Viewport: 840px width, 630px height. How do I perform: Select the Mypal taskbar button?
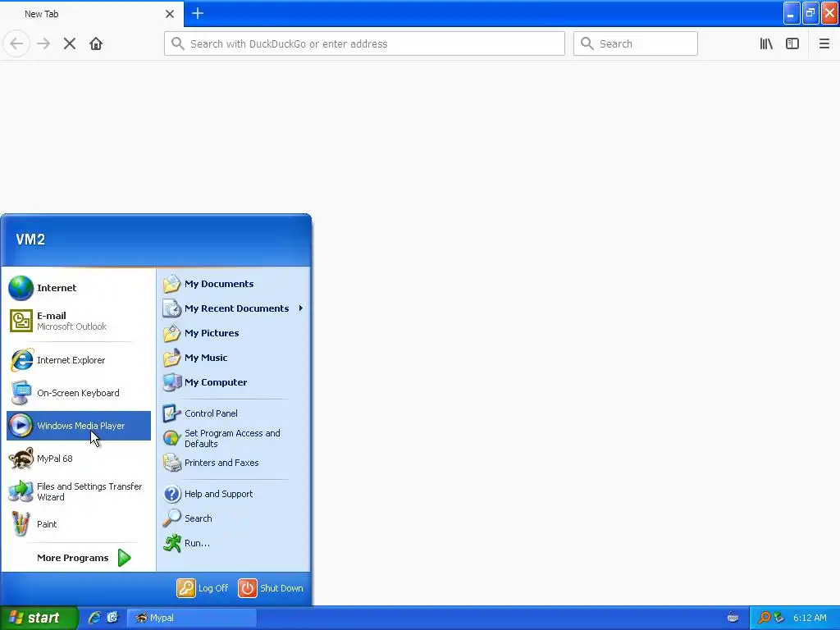(x=191, y=618)
